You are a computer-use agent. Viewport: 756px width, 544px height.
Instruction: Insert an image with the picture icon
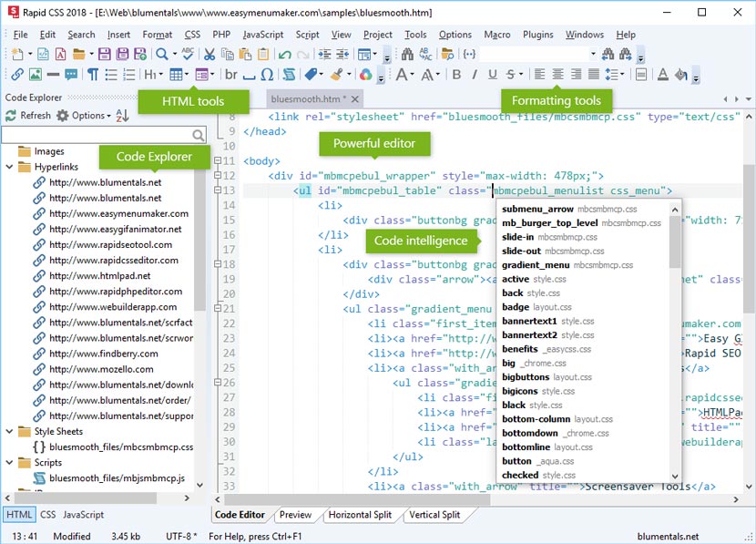click(35, 75)
